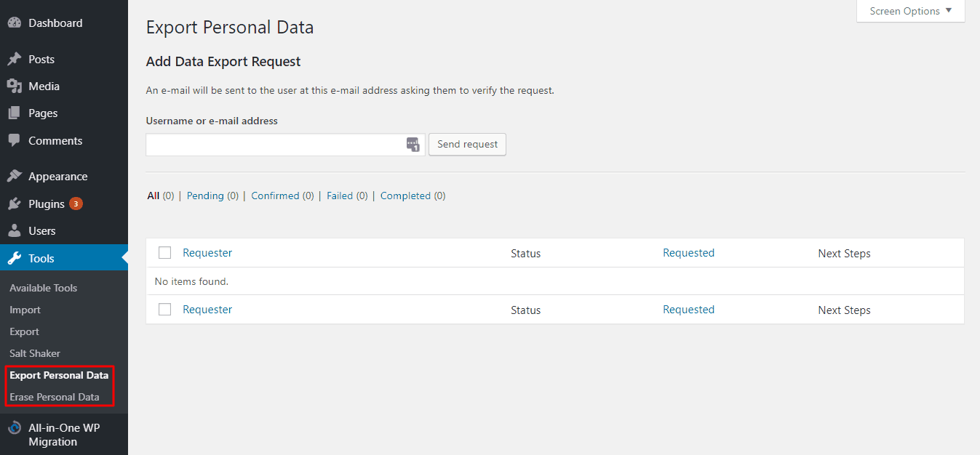Sort by Requester in table footer
The width and height of the screenshot is (980, 455).
pyautogui.click(x=207, y=310)
